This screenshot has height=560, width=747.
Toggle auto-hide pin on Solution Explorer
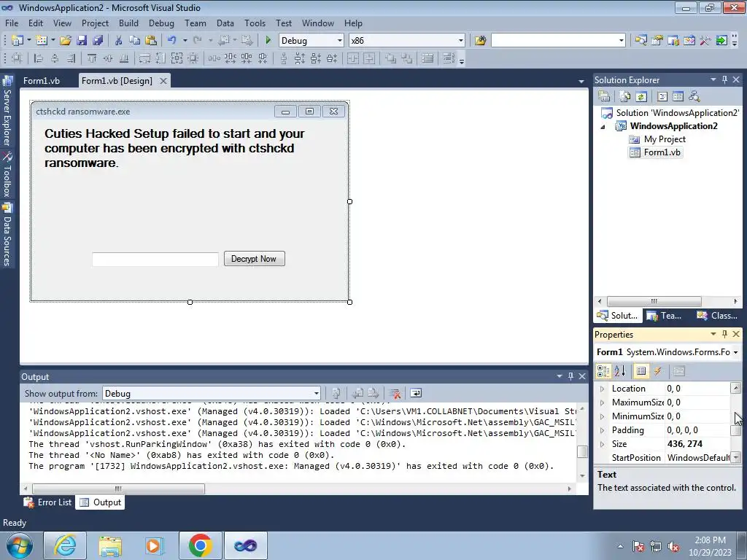pos(724,79)
